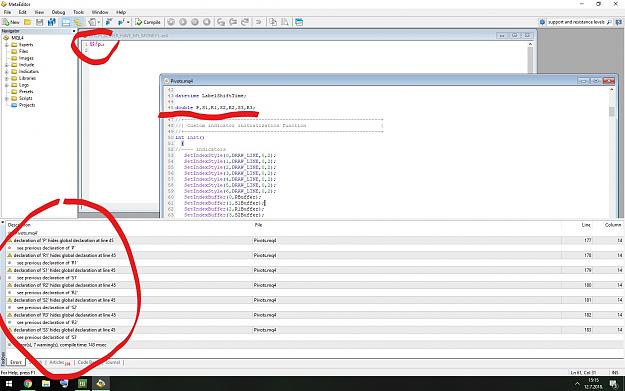Open the Edit menu
Viewport: 625px width, 391px height.
click(x=22, y=12)
